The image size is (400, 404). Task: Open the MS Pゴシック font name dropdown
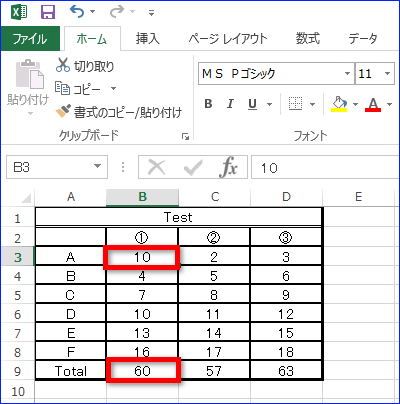tap(347, 73)
